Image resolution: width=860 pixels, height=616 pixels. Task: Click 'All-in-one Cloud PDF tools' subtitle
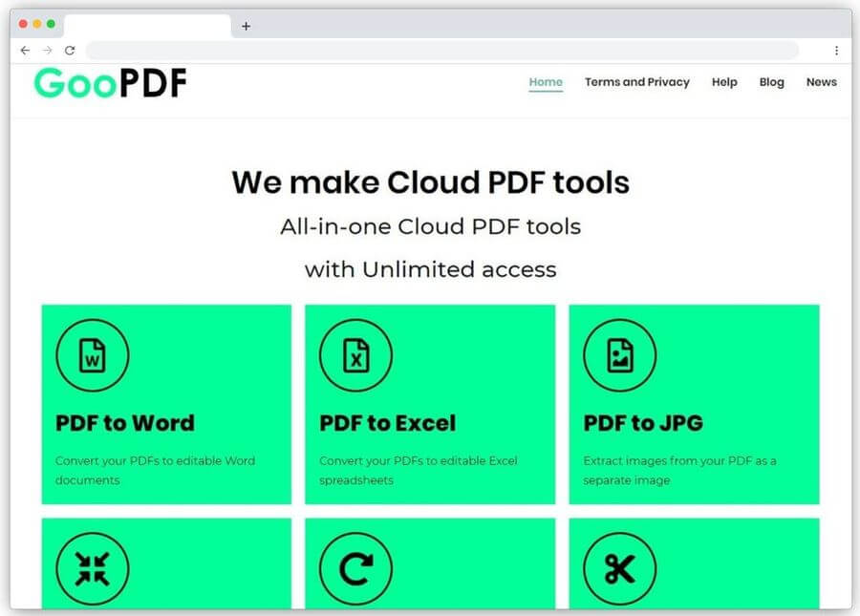pyautogui.click(x=431, y=226)
